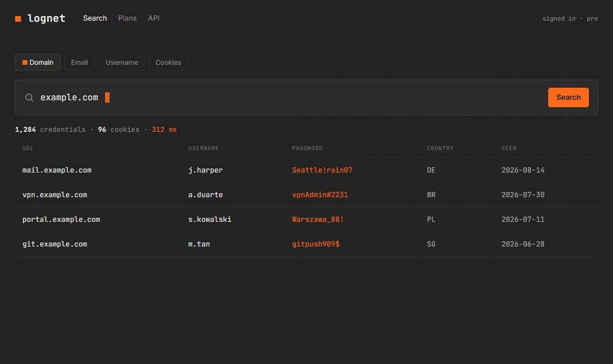
Task: Click the COUNTRY column header
Action: [x=440, y=148]
